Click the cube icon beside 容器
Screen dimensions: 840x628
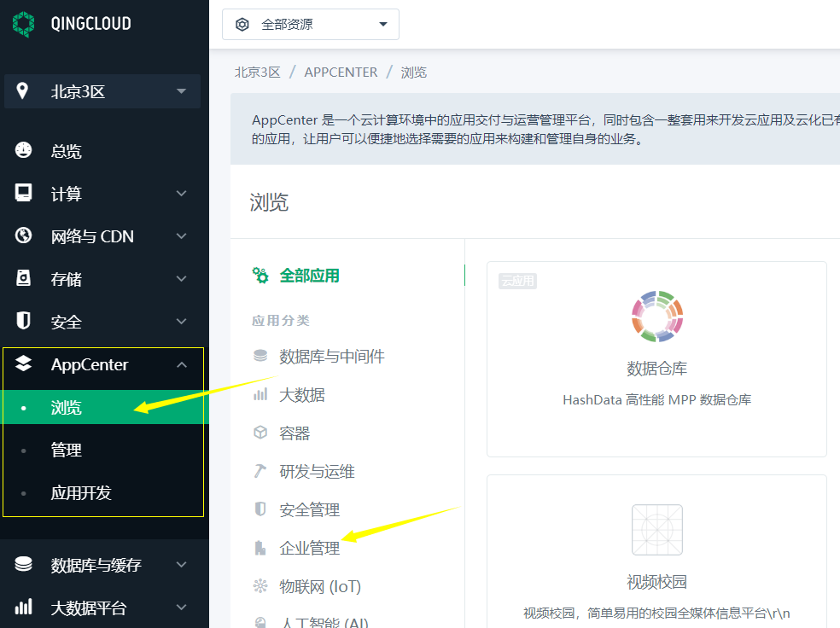pyautogui.click(x=260, y=432)
